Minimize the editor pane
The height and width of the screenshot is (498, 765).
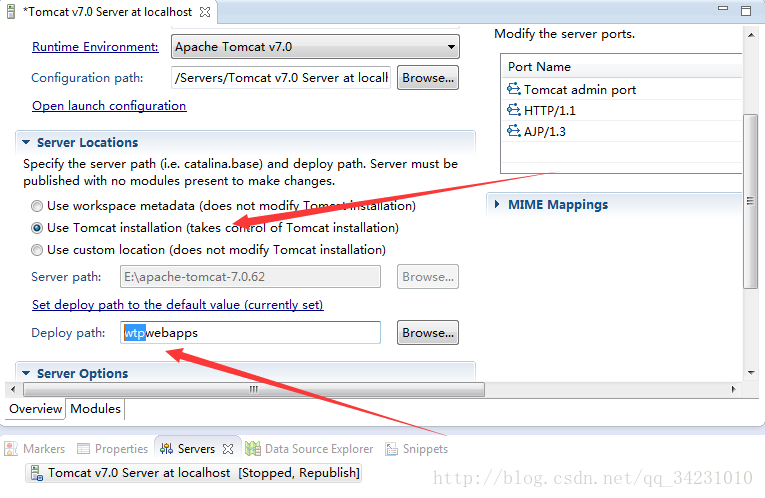click(723, 8)
